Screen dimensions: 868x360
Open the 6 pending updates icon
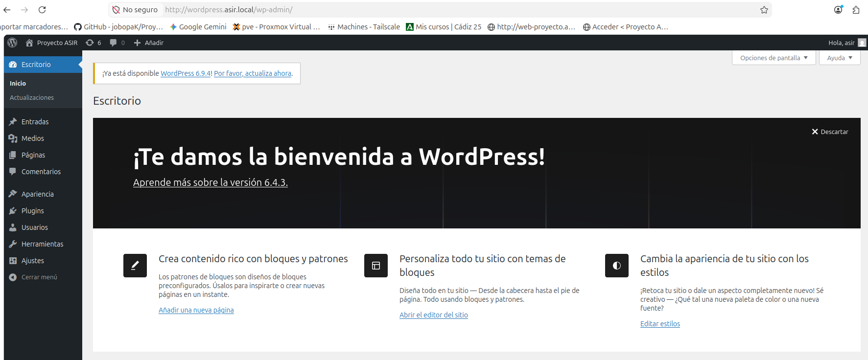coord(90,43)
